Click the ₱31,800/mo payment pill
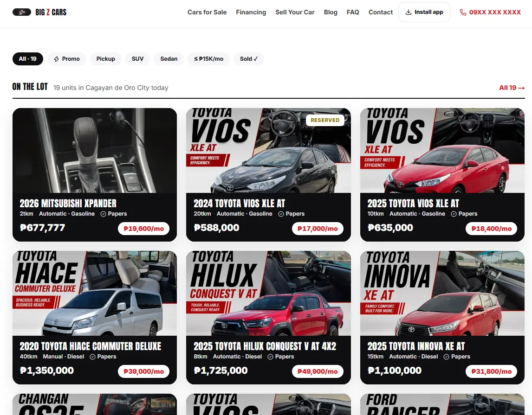This screenshot has width=532, height=415. pos(491,371)
